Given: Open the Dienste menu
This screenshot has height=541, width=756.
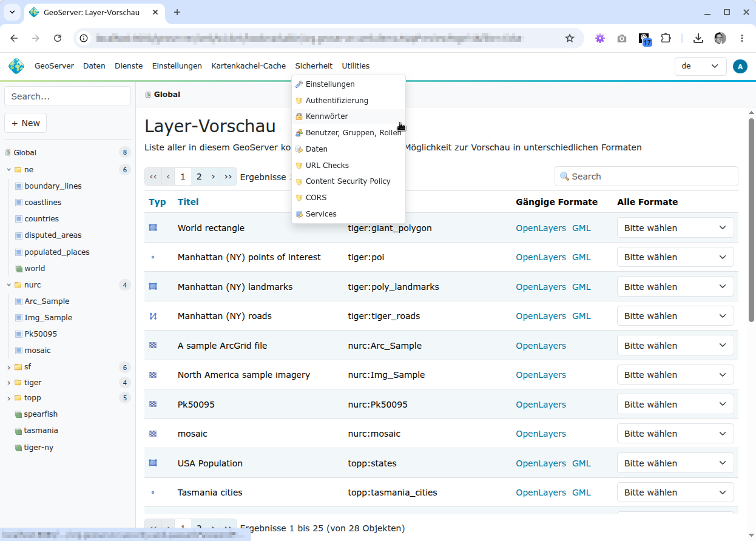Looking at the screenshot, I should (x=129, y=66).
